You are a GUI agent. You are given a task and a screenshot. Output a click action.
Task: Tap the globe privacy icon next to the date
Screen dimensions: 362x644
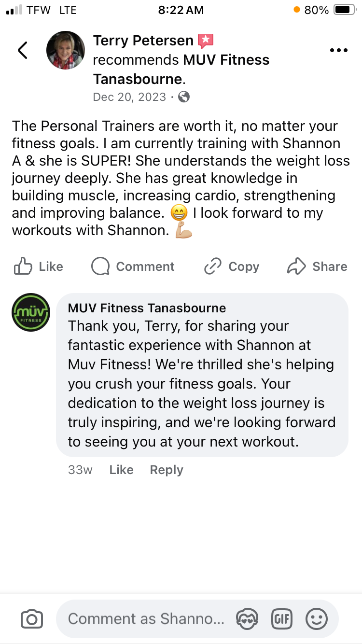(x=183, y=97)
